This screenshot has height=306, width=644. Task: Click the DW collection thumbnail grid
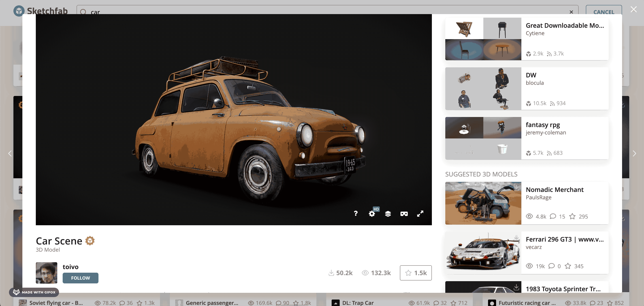(x=483, y=89)
